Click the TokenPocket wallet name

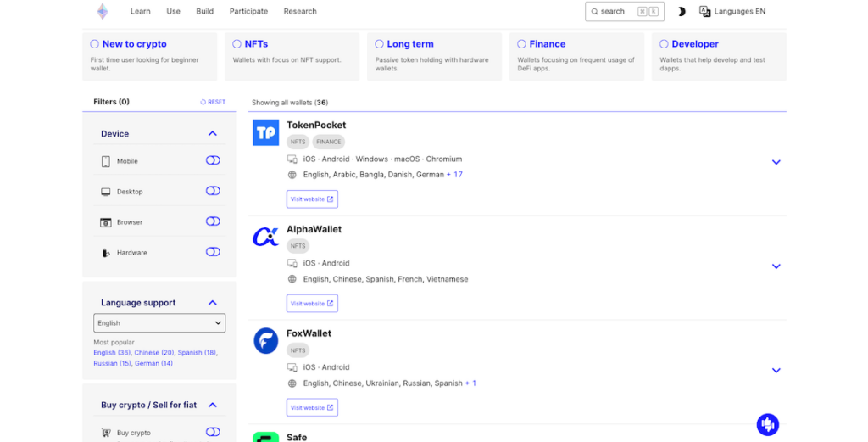pyautogui.click(x=316, y=126)
